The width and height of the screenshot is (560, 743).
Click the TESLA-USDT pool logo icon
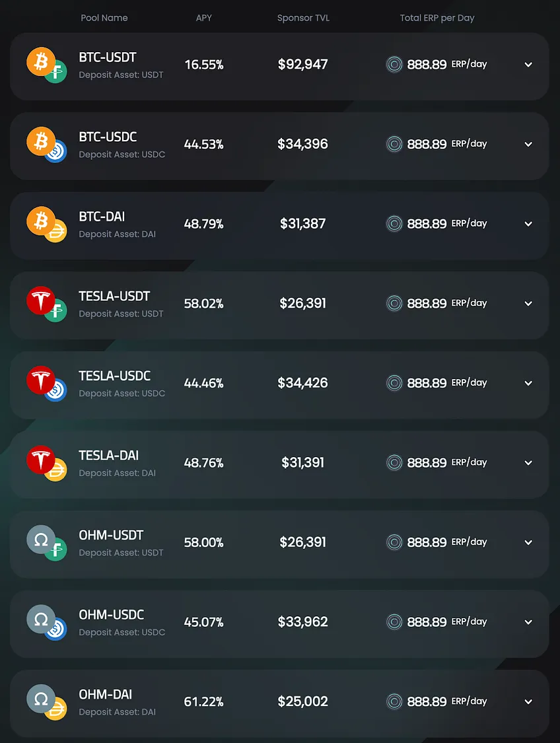(46, 304)
